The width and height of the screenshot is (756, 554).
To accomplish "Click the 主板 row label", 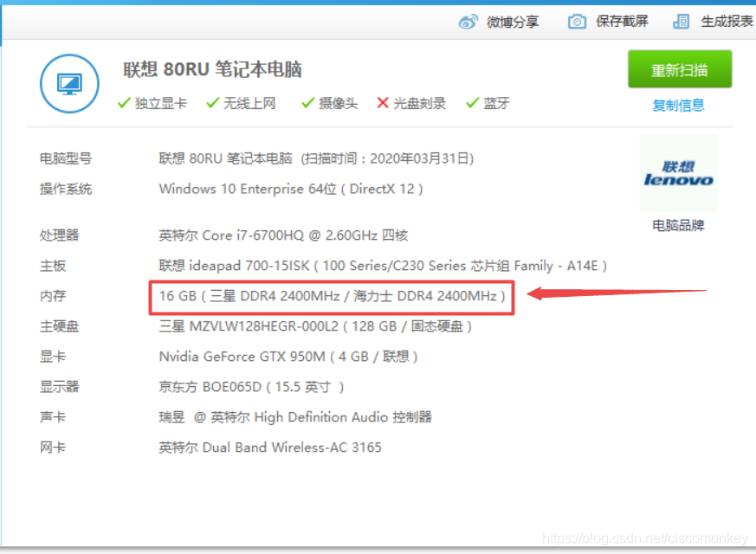I will click(53, 266).
